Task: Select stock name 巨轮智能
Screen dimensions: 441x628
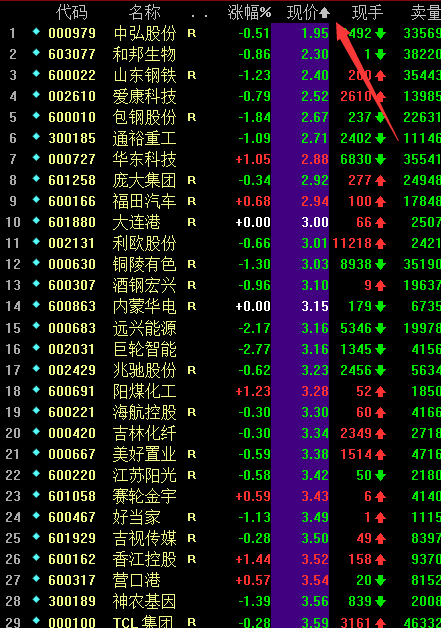Action: coord(144,349)
